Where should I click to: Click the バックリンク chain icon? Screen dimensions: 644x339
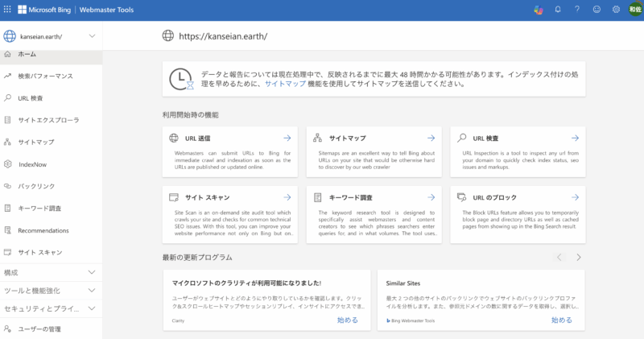[x=7, y=186]
